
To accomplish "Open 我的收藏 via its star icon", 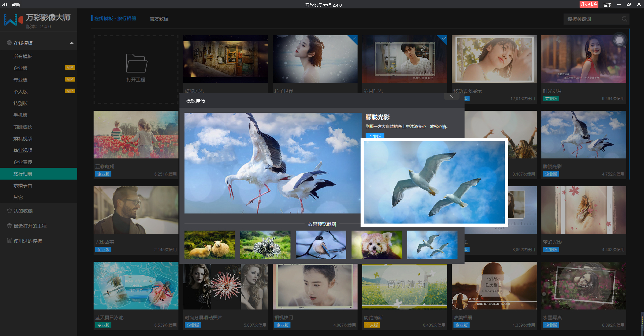I will pos(9,210).
